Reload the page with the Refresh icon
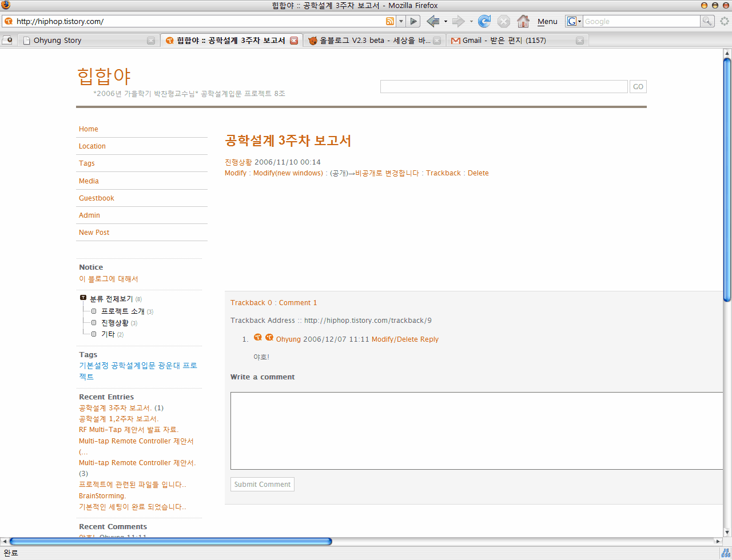Viewport: 732px width, 560px height. pyautogui.click(x=484, y=21)
